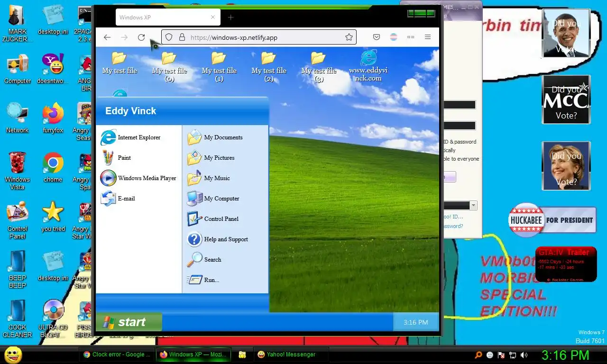The width and height of the screenshot is (607, 364).
Task: Open 'My test file (1)' folder
Action: point(219,66)
